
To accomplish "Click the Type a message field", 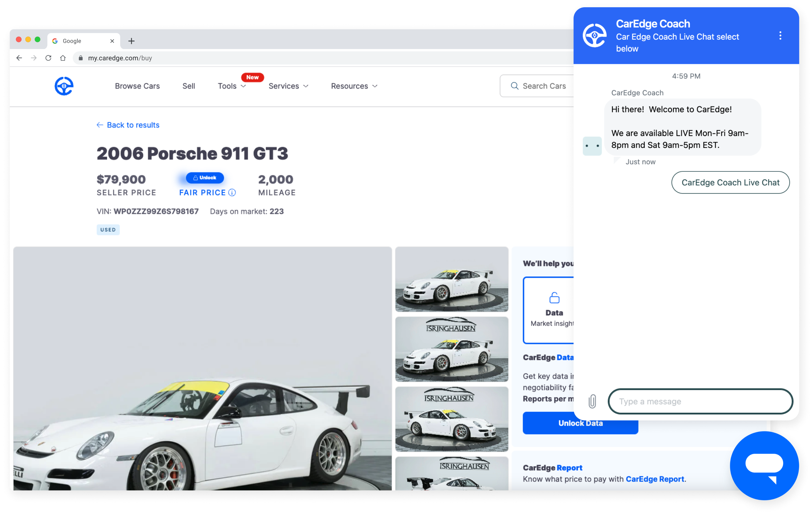I will tap(700, 402).
